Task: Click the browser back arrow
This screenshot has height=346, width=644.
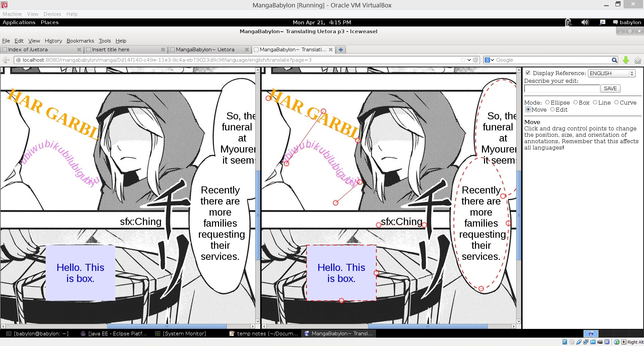Action: point(6,60)
